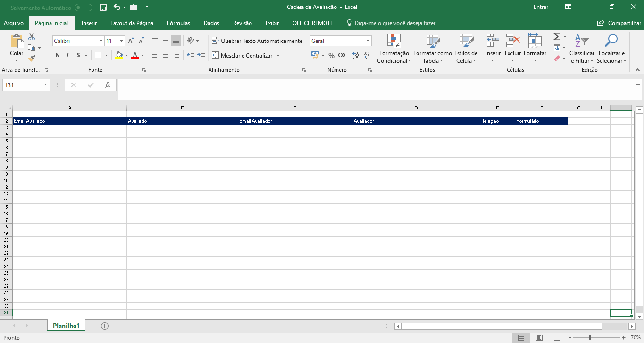Switch to the Layout da Página tab
This screenshot has height=343, width=644.
point(132,23)
